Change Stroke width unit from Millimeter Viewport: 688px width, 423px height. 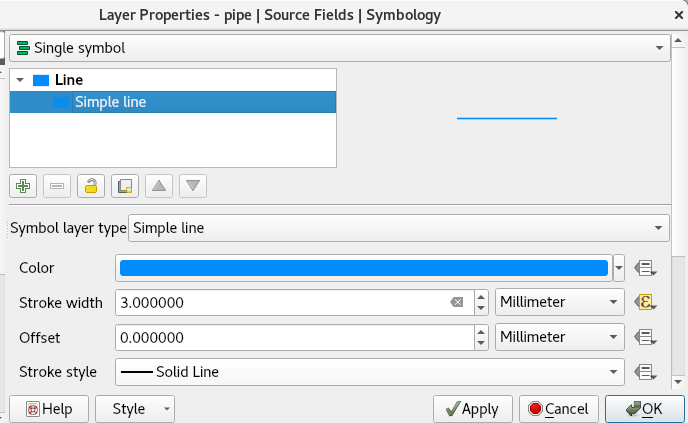click(x=559, y=302)
